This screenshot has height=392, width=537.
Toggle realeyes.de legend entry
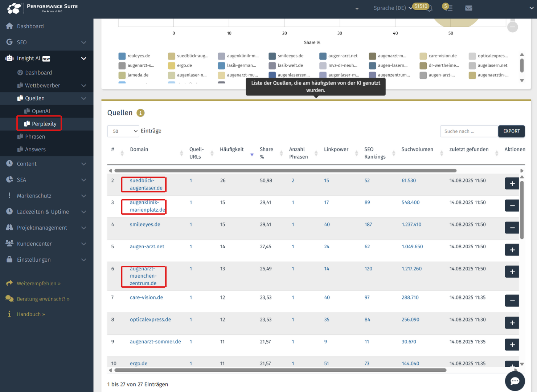pos(134,56)
